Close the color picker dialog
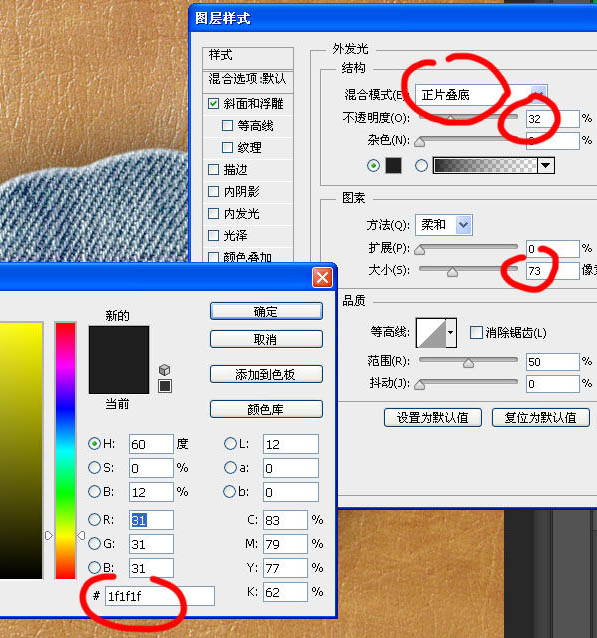The image size is (597, 638). click(x=322, y=278)
